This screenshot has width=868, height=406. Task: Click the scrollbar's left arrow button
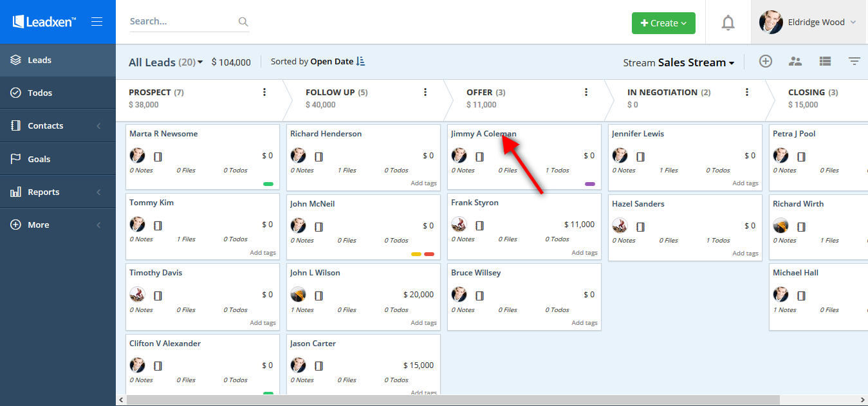point(121,400)
